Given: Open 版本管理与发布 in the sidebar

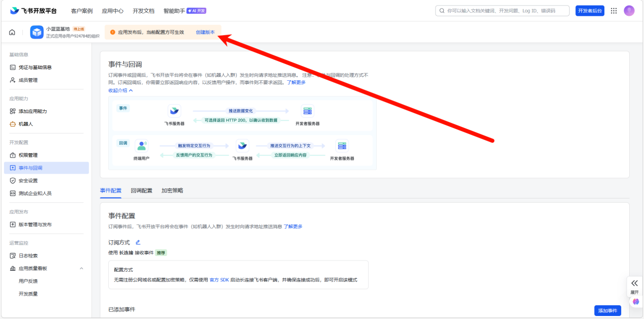Looking at the screenshot, I should coord(35,225).
